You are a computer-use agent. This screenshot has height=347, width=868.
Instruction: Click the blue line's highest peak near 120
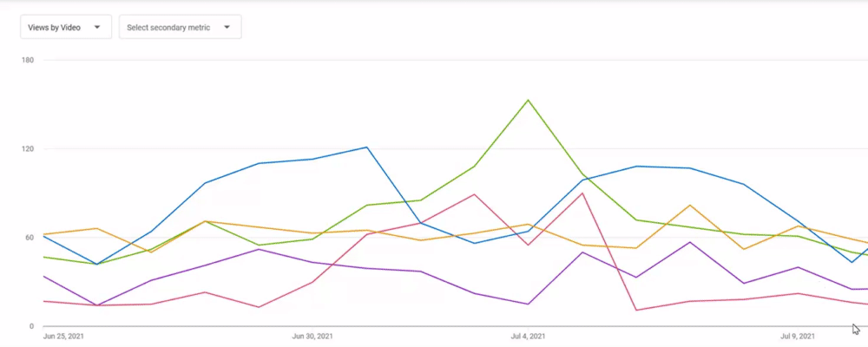tap(366, 147)
